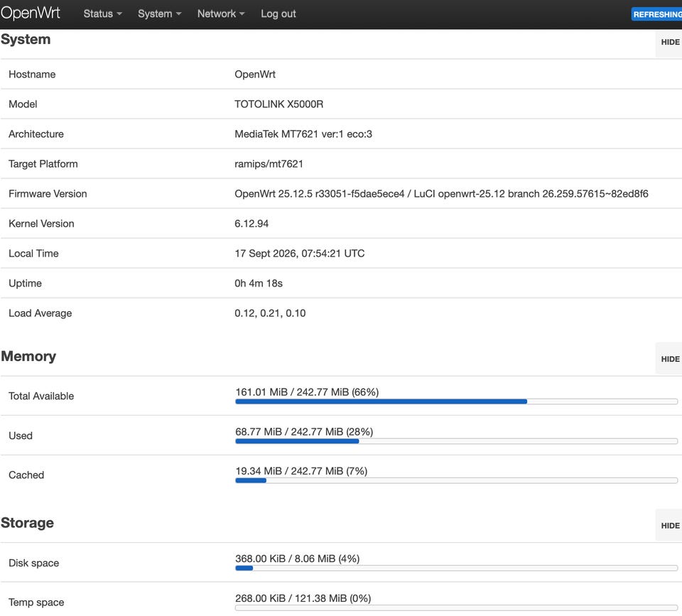Click the Load Average row label
Screen dimensions: 682x616
[40, 313]
